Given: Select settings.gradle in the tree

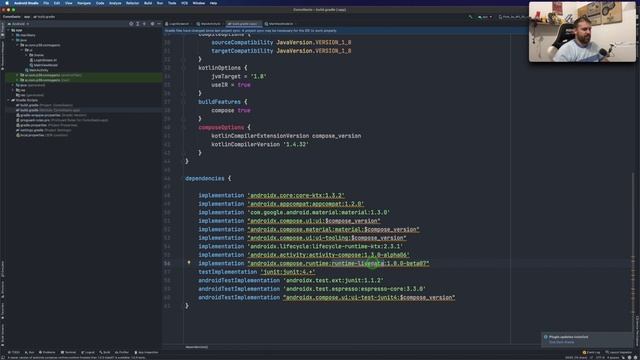Looking at the screenshot, I should click(43, 130).
